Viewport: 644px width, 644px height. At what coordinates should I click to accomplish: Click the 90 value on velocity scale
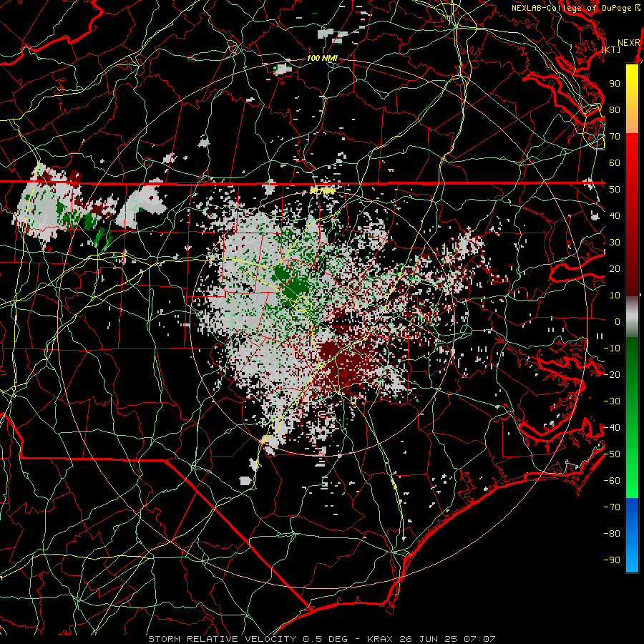pos(615,84)
